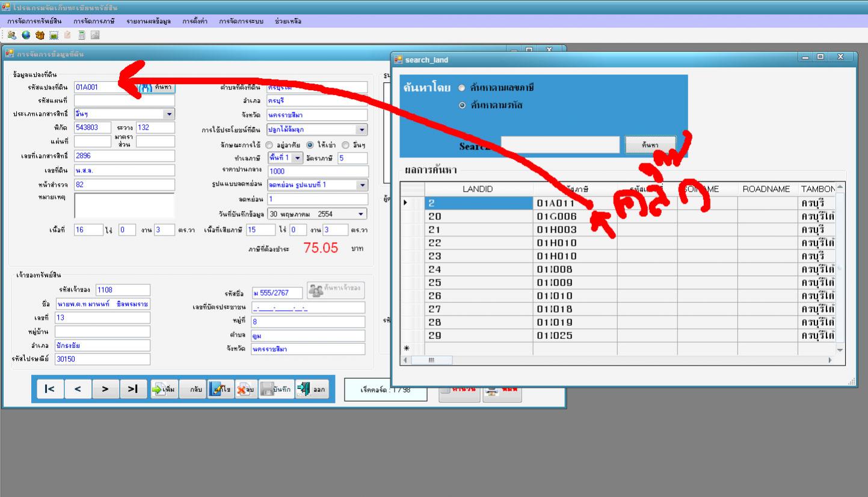Click the ลบ (delete) button with red X

[x=246, y=389]
